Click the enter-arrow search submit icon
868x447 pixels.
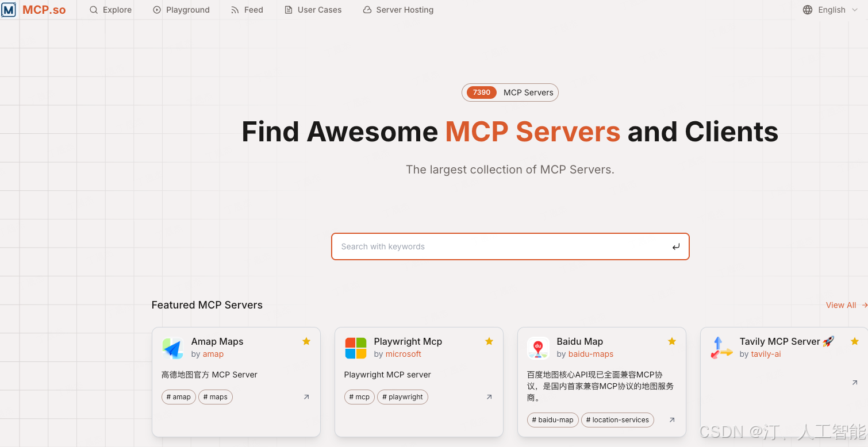click(676, 246)
